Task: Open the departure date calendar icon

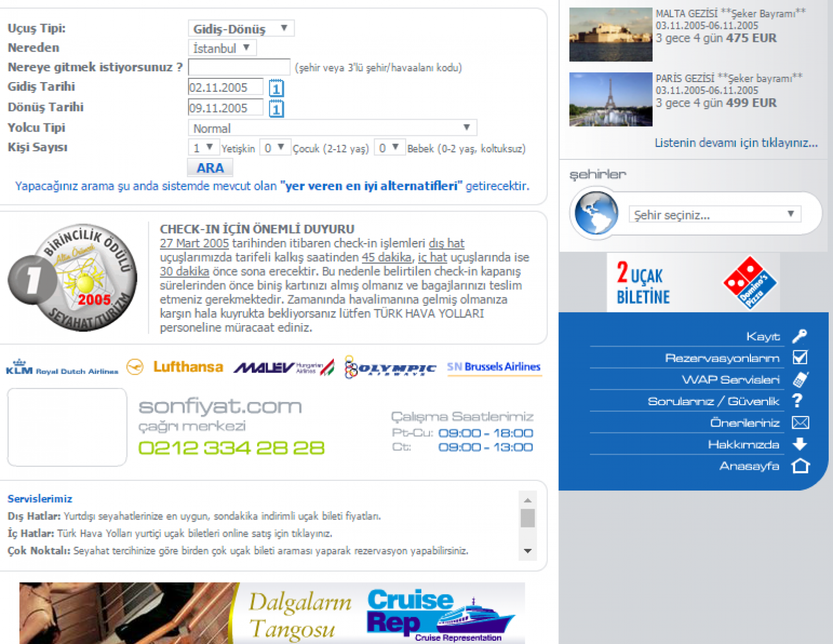Action: coord(276,88)
